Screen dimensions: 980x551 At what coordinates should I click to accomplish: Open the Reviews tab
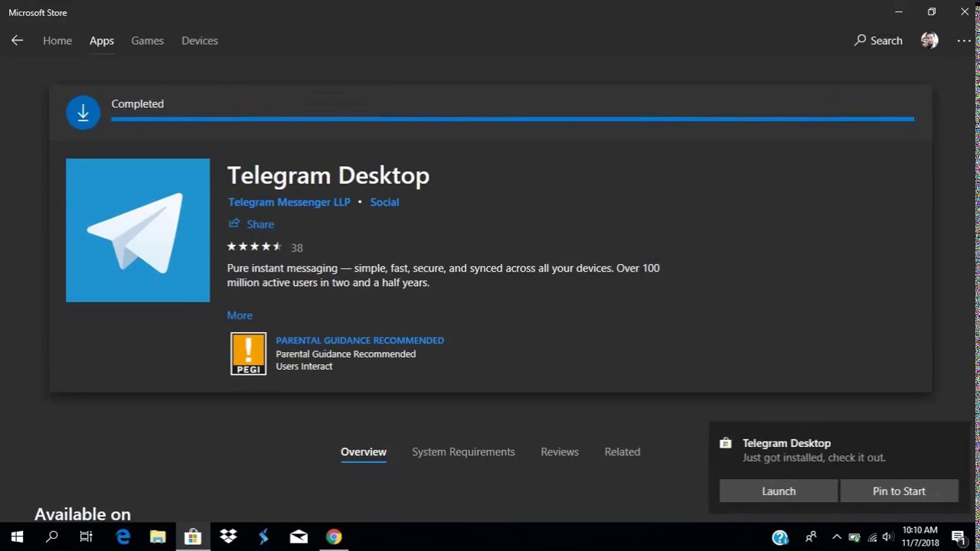tap(560, 452)
